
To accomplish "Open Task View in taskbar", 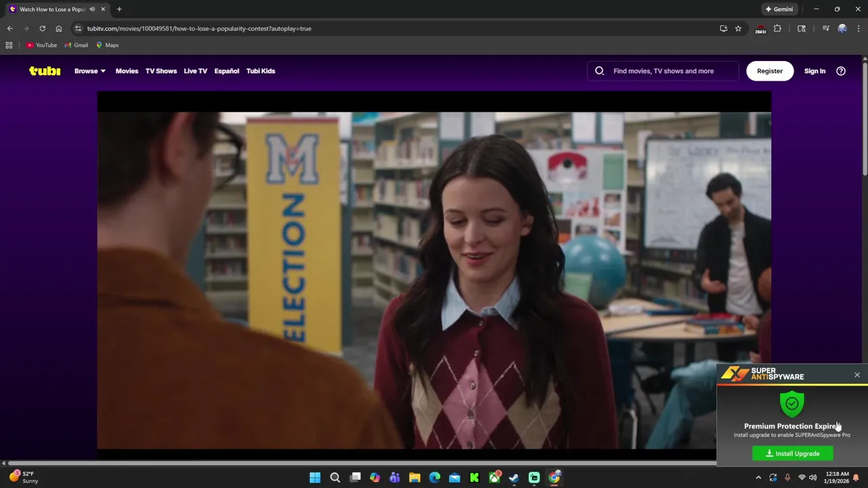I will pos(355,478).
